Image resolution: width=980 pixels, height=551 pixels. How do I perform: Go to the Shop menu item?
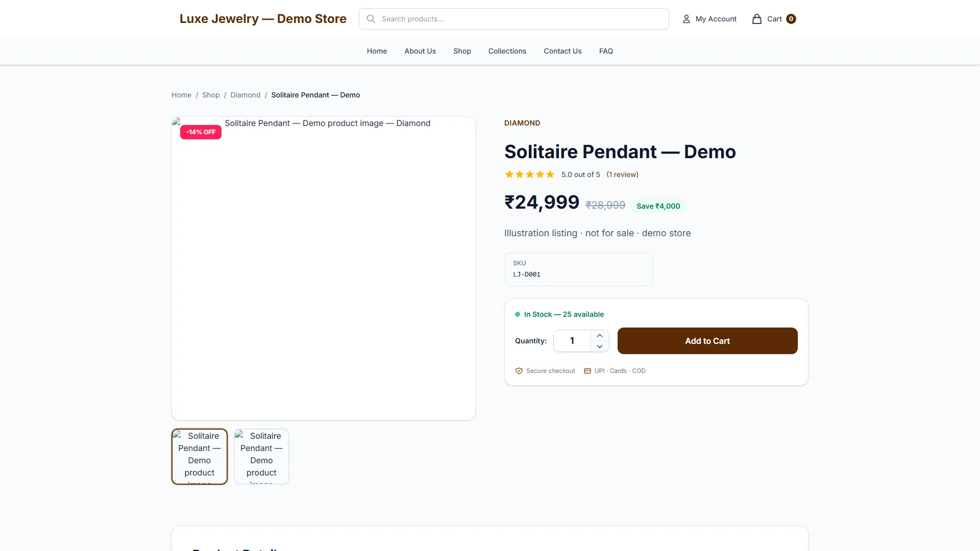462,51
